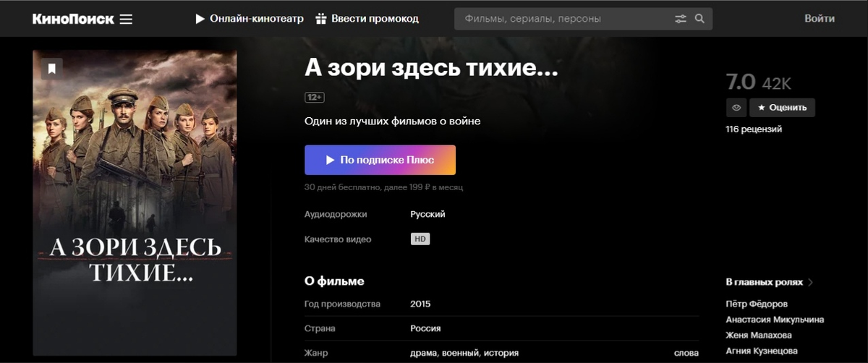Click the 7.0 rating value
Viewport: 868px width, 363px height.
(741, 80)
